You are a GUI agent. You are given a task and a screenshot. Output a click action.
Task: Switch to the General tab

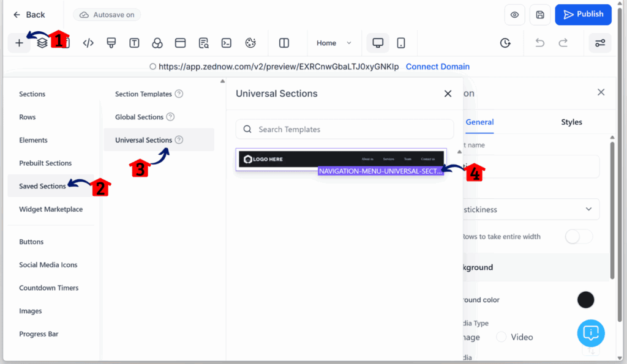click(x=479, y=122)
